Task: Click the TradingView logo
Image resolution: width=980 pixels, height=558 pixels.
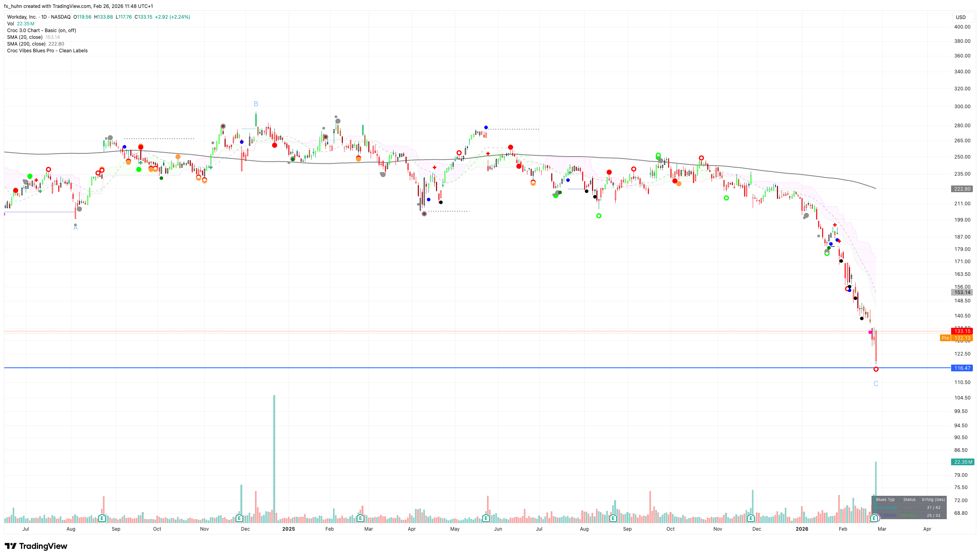Action: 36,546
